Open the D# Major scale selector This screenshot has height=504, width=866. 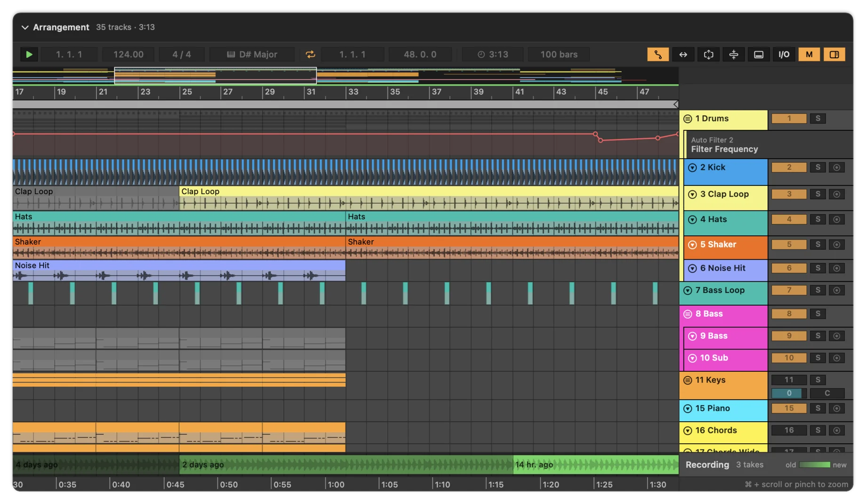point(252,55)
